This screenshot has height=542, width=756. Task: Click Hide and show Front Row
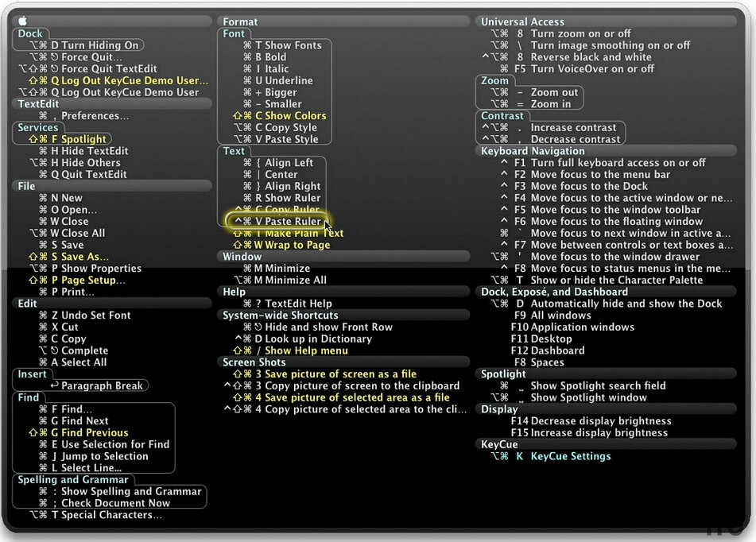(x=317, y=327)
